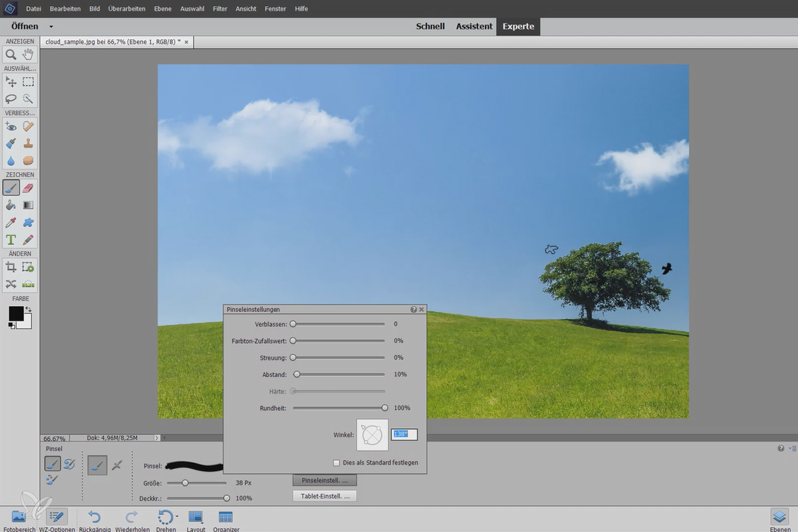
Task: Toggle airbrush mode icon in brush options
Action: tap(117, 465)
